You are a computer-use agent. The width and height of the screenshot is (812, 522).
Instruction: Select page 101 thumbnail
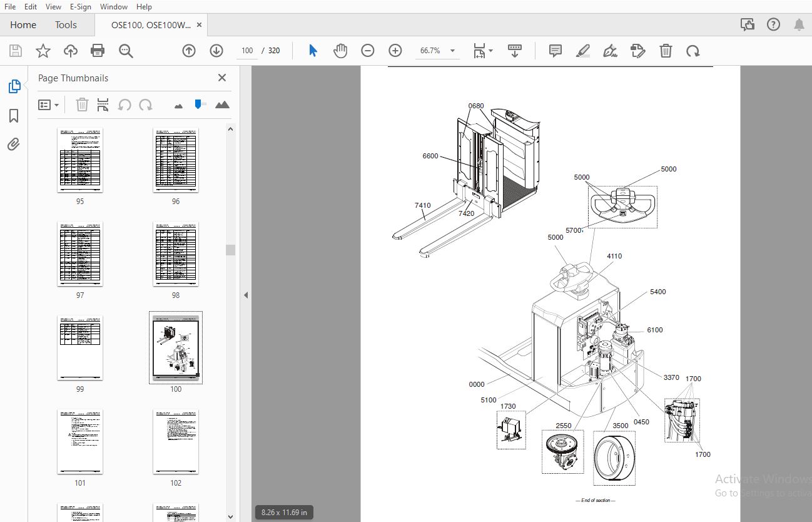point(80,442)
